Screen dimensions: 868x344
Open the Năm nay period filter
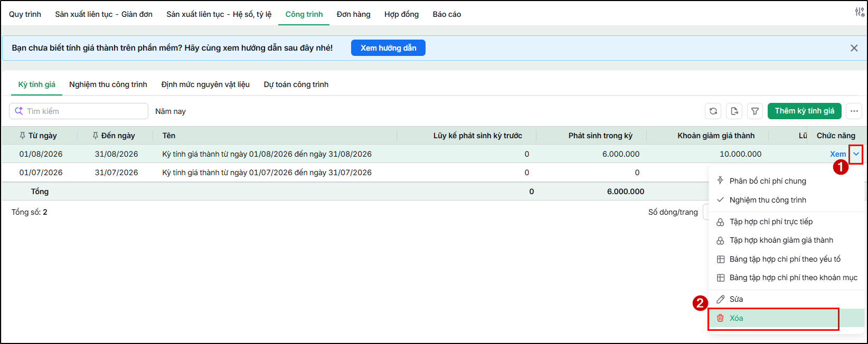[x=170, y=111]
